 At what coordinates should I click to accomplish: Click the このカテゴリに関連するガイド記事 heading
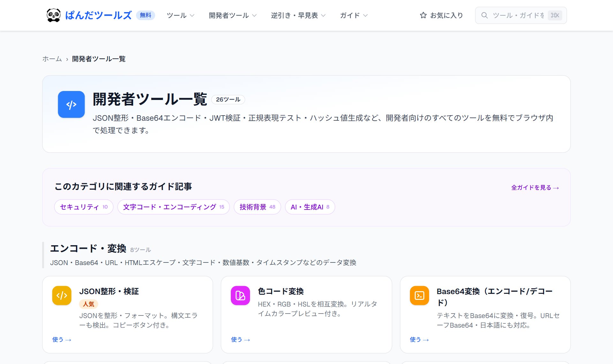click(x=123, y=186)
